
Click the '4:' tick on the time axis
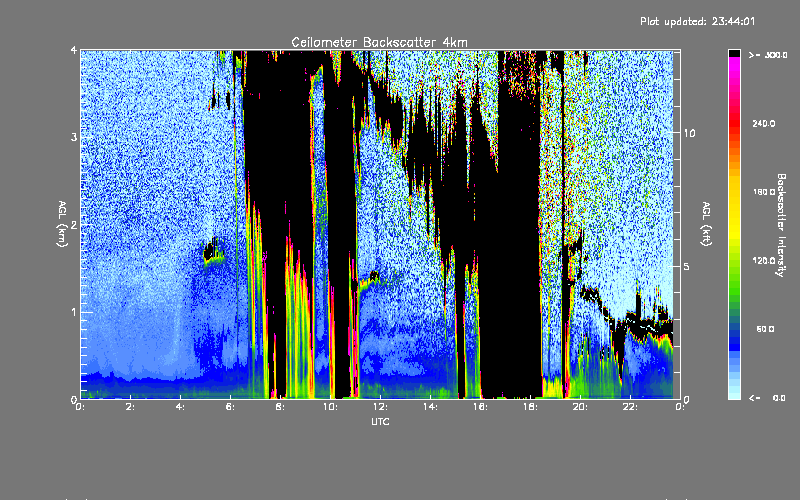(x=180, y=407)
